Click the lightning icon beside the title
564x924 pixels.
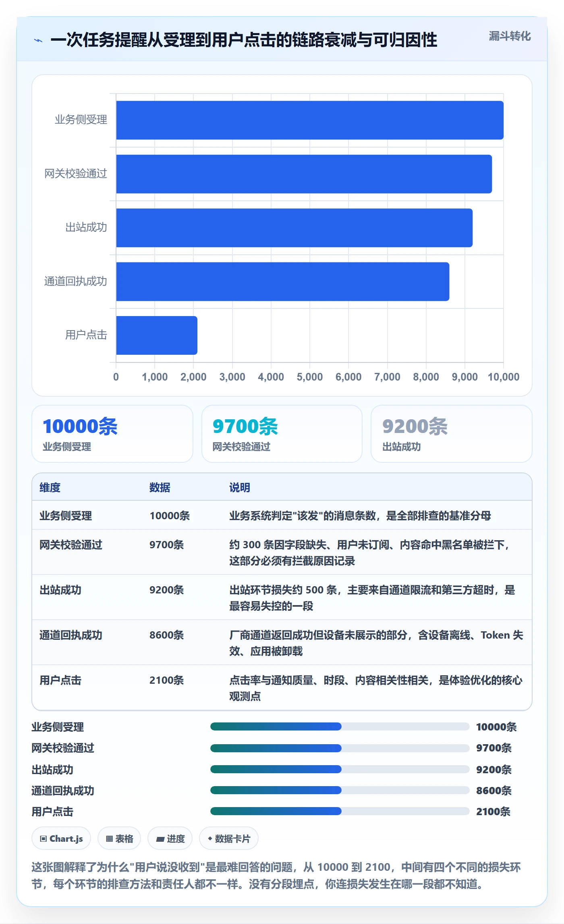38,40
